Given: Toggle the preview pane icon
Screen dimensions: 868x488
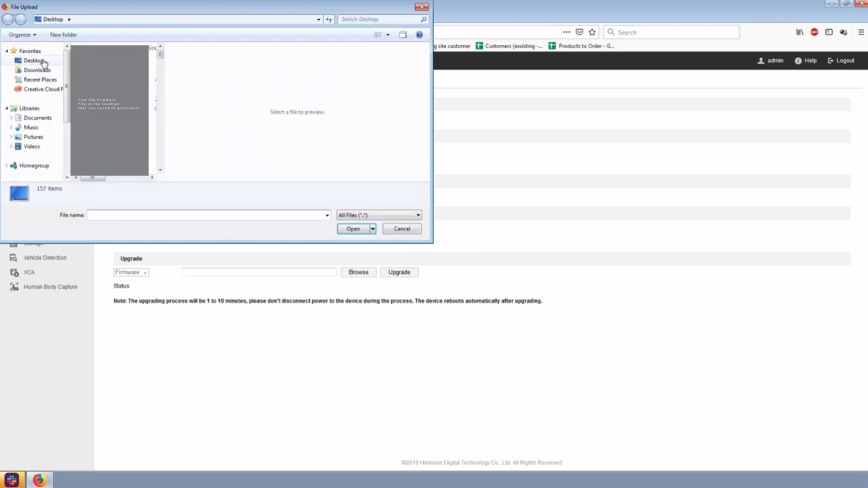Looking at the screenshot, I should click(x=403, y=35).
